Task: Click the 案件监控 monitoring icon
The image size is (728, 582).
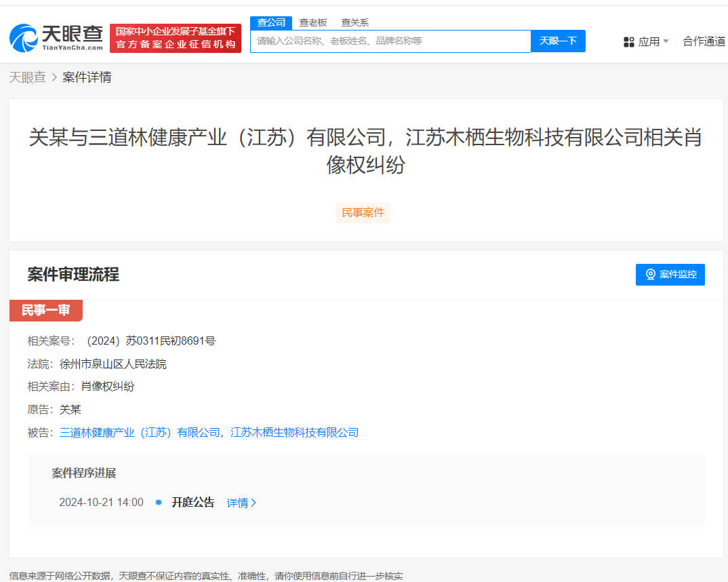Action: [651, 275]
